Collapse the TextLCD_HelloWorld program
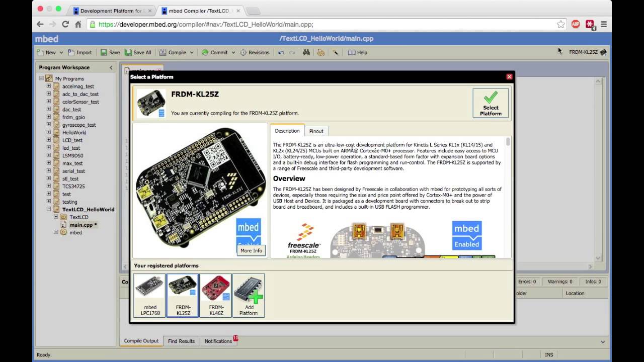The image size is (644, 362). [x=49, y=209]
